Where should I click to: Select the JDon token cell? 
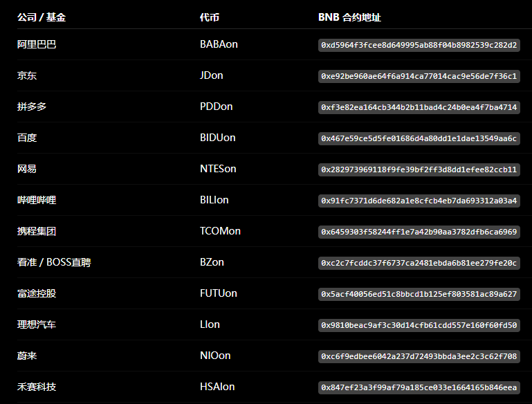[x=212, y=75]
